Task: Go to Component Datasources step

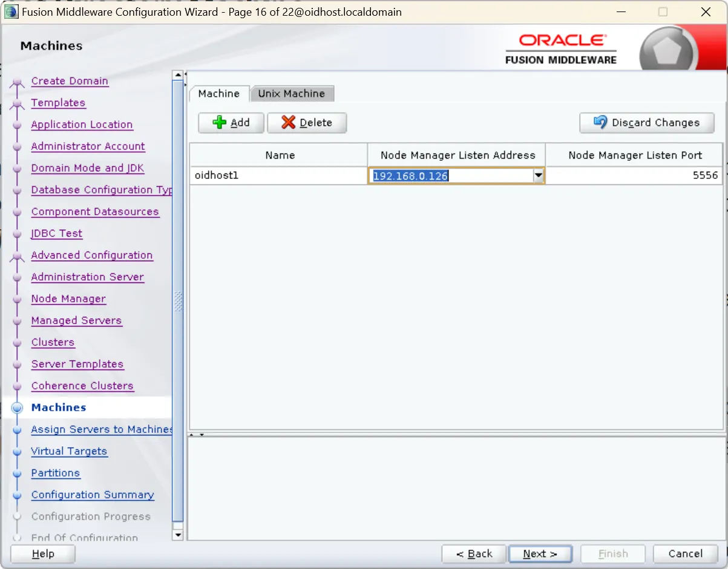Action: pyautogui.click(x=95, y=212)
